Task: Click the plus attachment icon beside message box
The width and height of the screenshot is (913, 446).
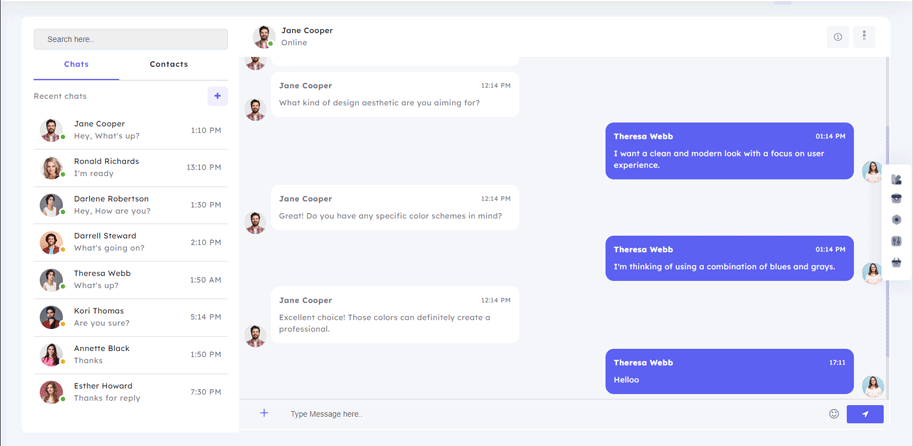Action: pyautogui.click(x=264, y=413)
